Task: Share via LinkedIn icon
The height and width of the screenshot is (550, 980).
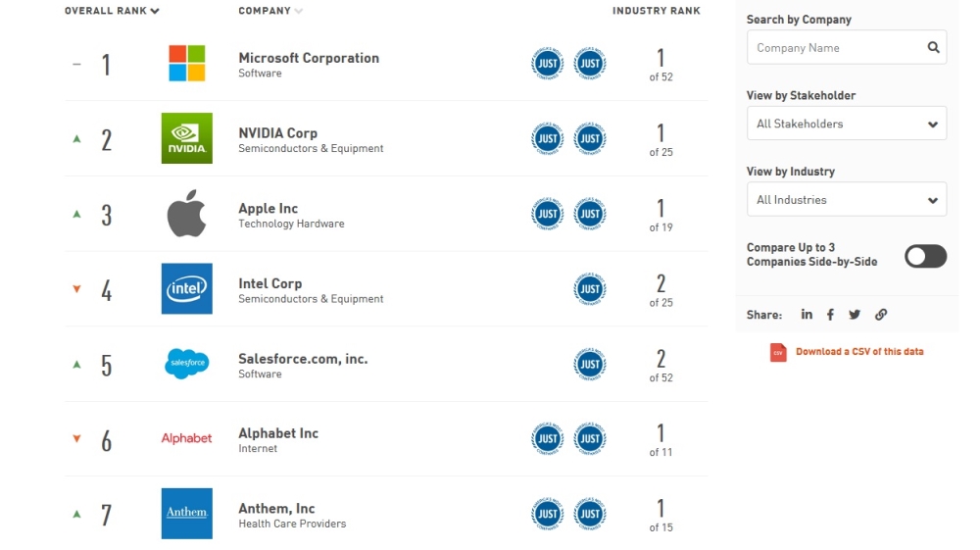Action: tap(807, 315)
